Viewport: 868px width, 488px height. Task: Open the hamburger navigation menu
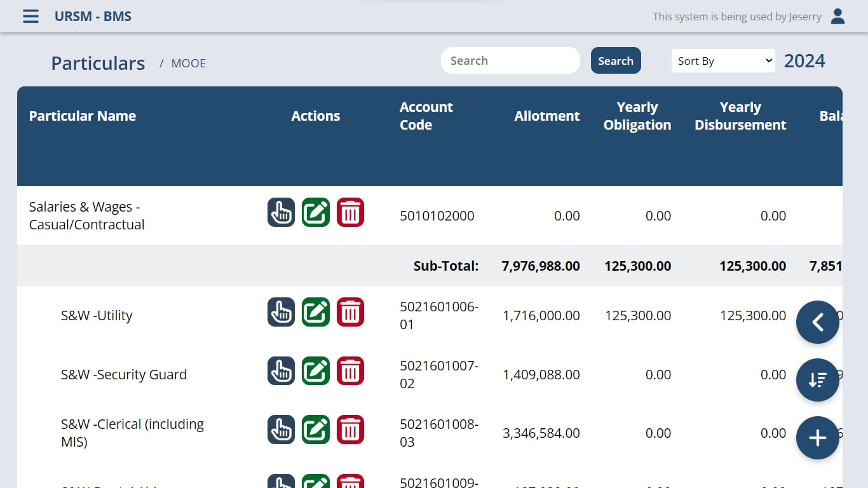31,17
